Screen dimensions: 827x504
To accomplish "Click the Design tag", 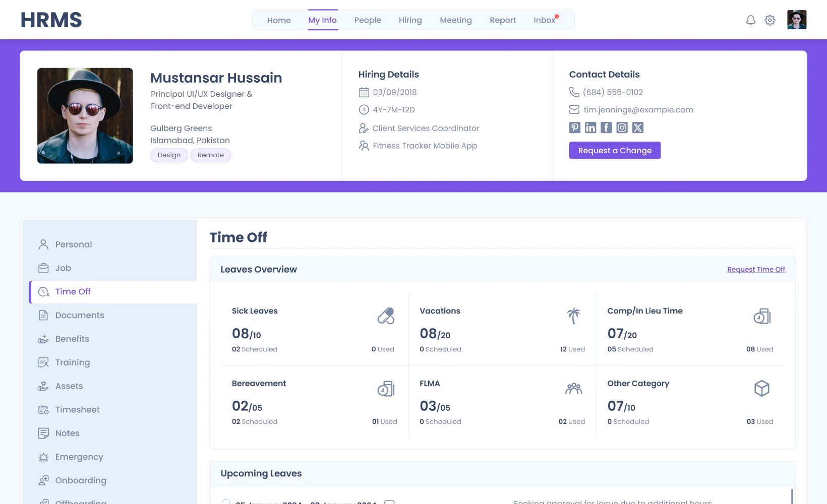I will 169,155.
